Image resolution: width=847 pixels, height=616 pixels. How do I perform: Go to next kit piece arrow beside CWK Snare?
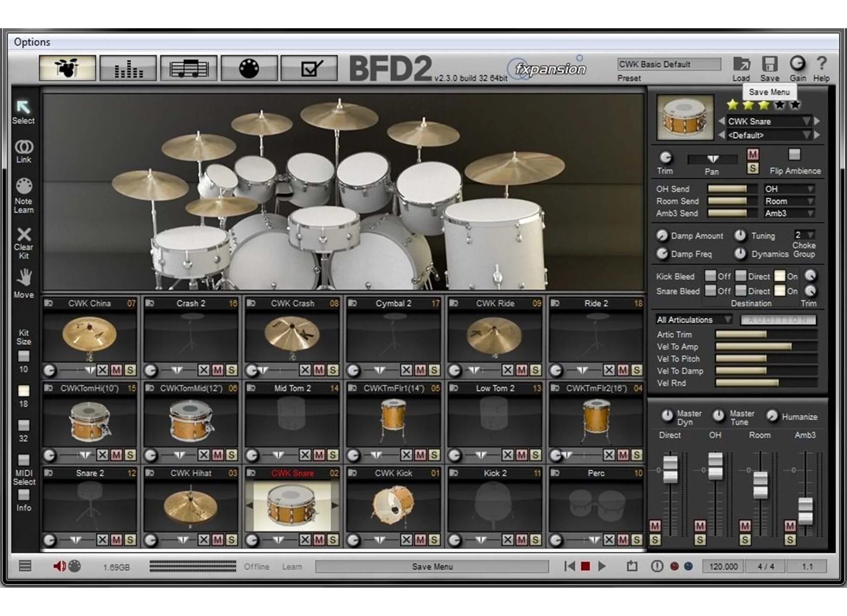(817, 121)
